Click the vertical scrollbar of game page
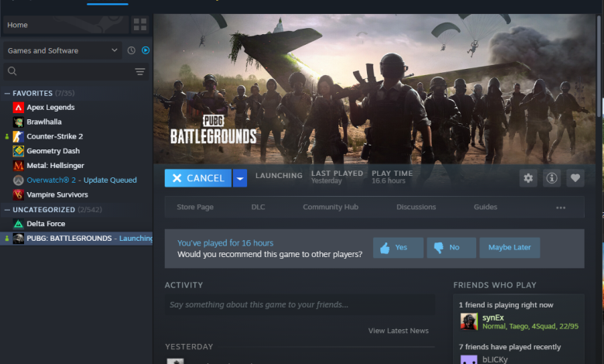The height and width of the screenshot is (364, 604). coord(599,66)
